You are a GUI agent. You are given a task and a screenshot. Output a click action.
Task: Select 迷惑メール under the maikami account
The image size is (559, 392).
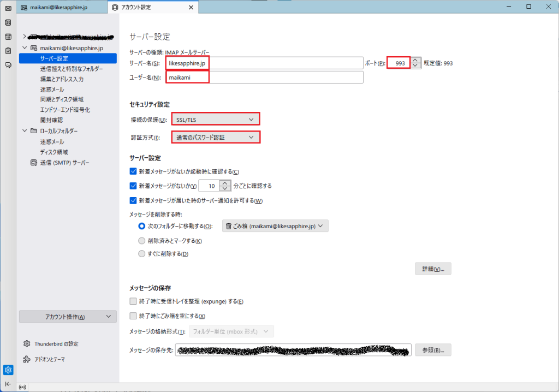52,89
